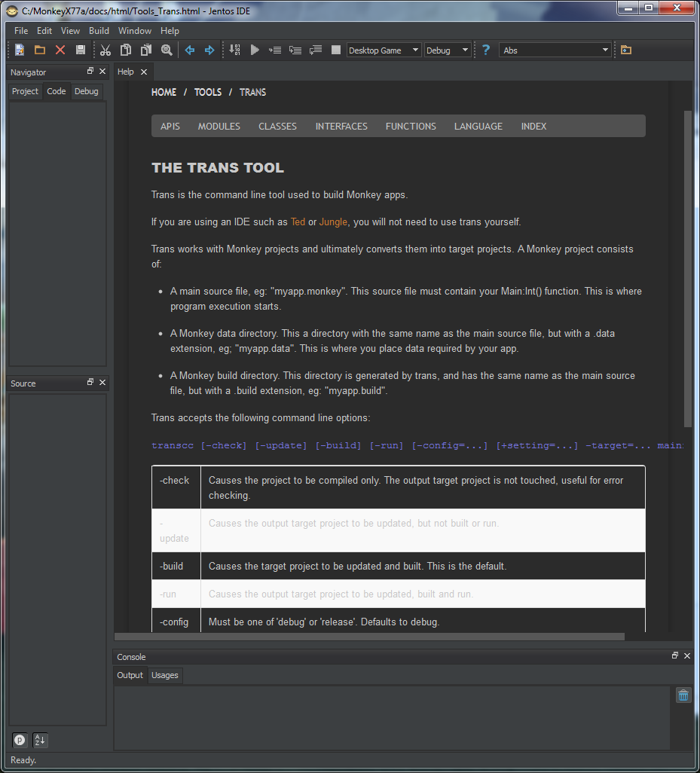
Task: Click the MODULES link in docs navbar
Action: click(x=219, y=127)
